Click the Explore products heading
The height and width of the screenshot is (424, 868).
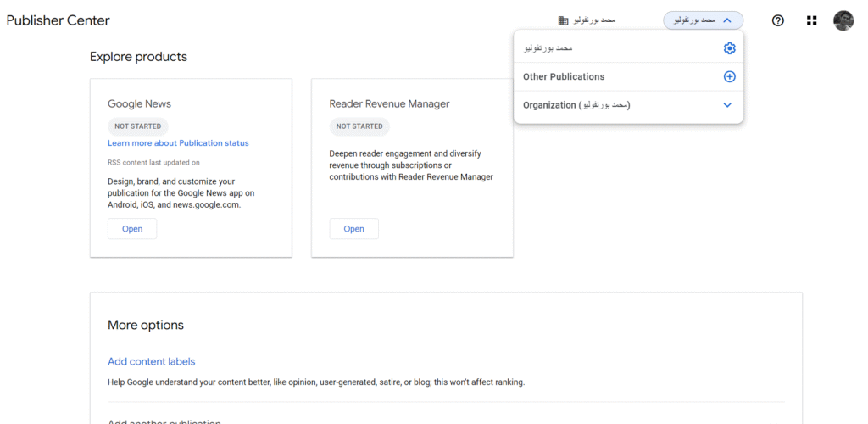point(138,57)
